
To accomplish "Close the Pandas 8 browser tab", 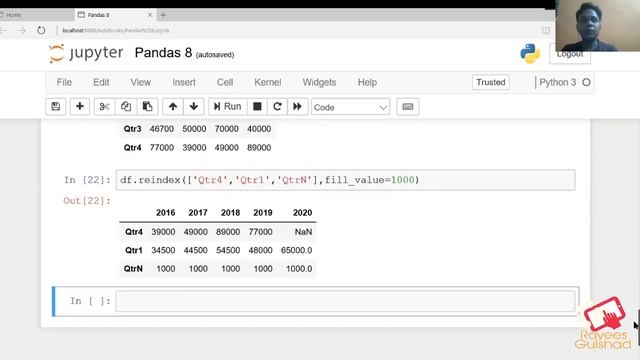I will (x=150, y=15).
